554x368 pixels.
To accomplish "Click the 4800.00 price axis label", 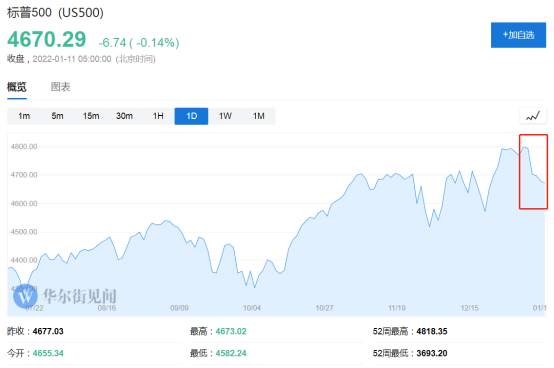I will [24, 147].
